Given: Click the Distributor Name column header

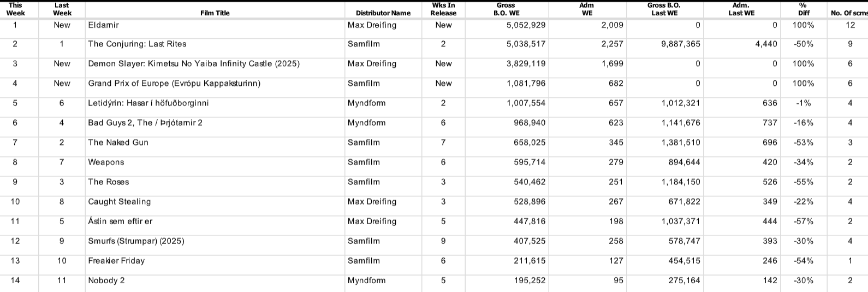Looking at the screenshot, I should pyautogui.click(x=383, y=13).
